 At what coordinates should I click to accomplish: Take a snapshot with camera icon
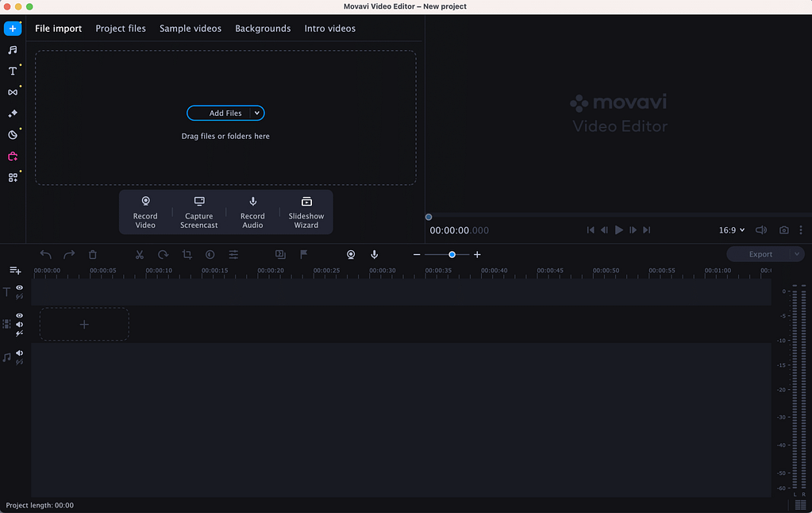[x=783, y=230]
